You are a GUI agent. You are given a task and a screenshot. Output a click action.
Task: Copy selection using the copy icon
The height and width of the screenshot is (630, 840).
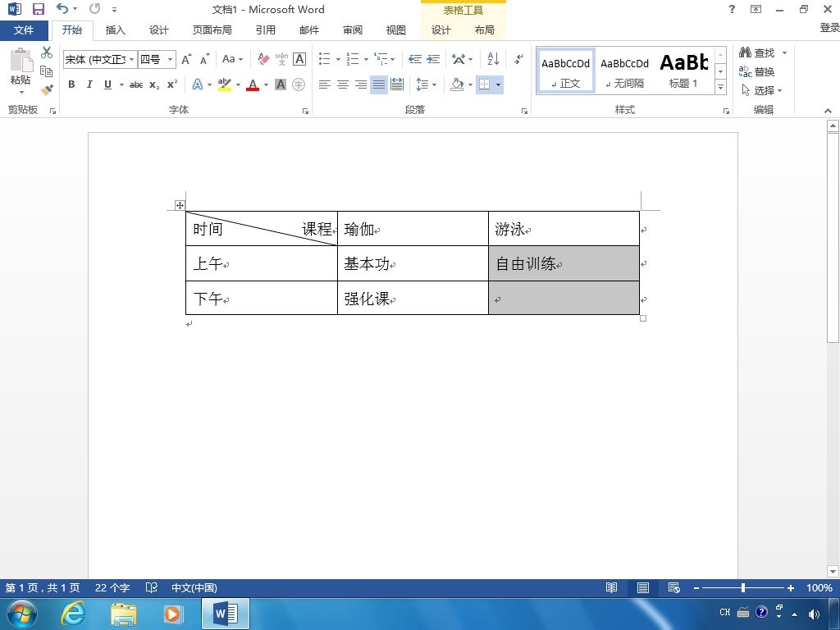(x=47, y=71)
